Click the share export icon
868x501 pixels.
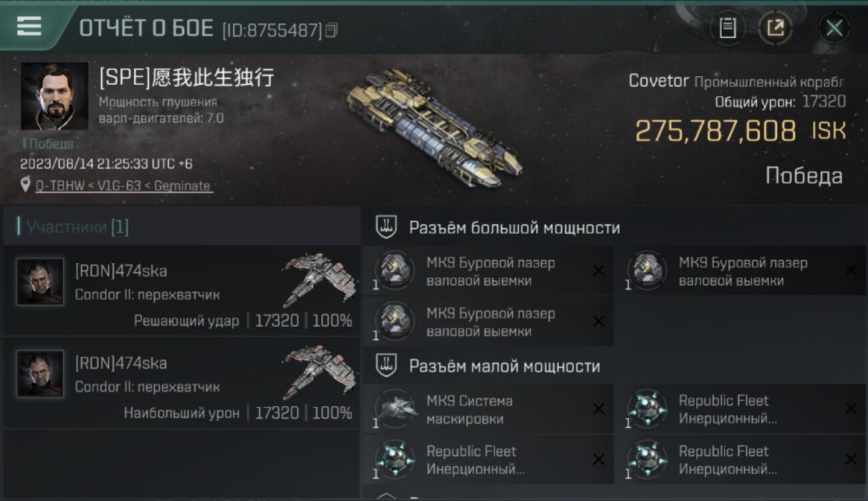click(775, 28)
